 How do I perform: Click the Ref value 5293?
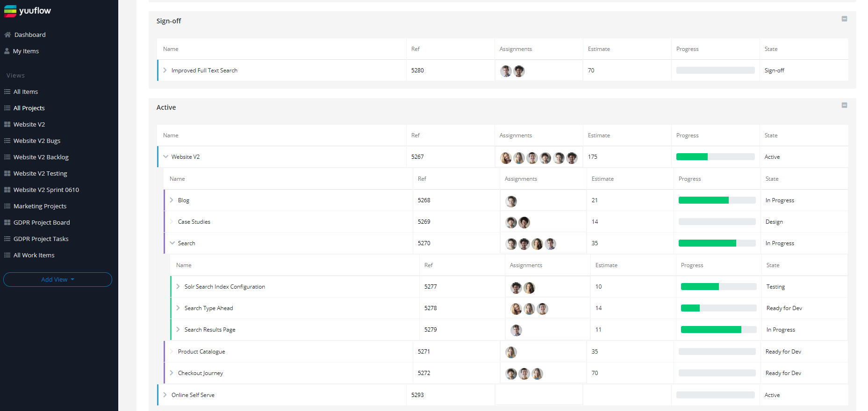click(417, 395)
